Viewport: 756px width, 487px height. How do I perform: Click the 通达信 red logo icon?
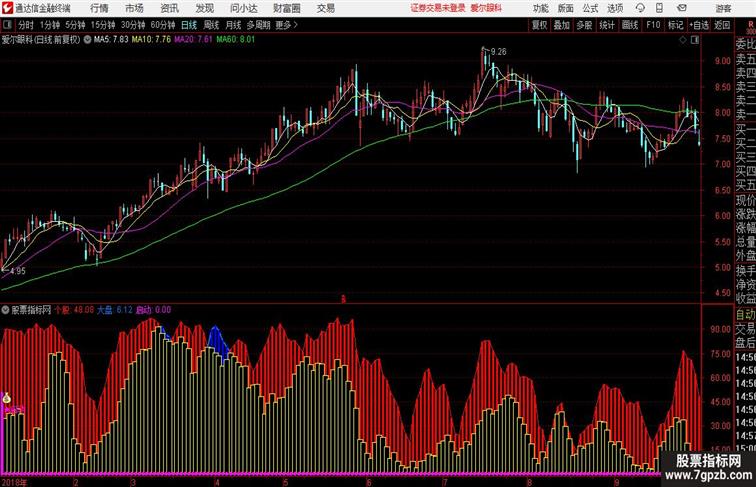click(7, 8)
